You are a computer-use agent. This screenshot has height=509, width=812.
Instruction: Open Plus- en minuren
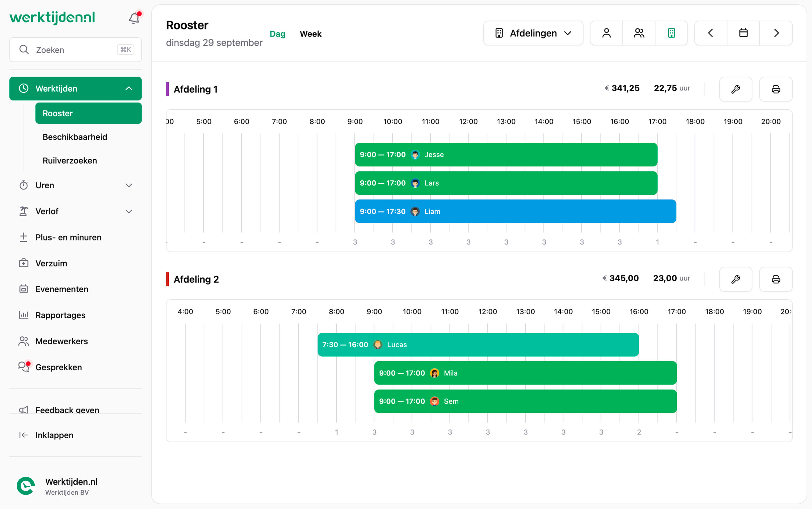pyautogui.click(x=75, y=237)
